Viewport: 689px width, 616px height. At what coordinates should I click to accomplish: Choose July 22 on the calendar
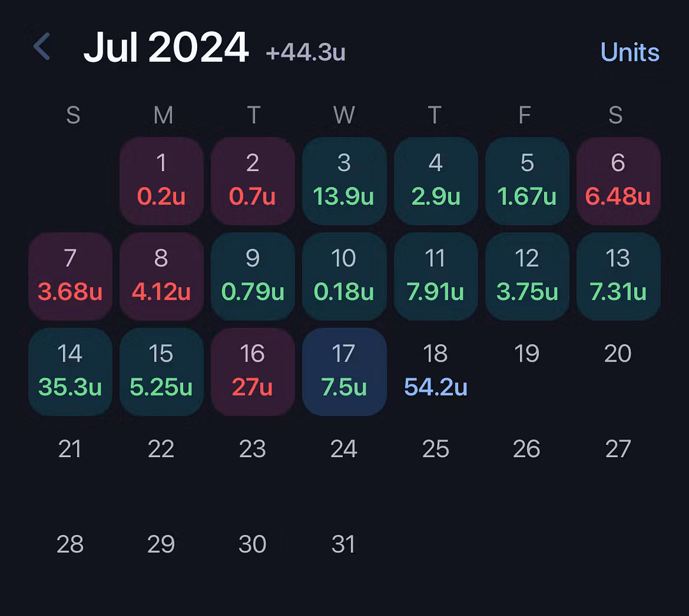pos(161,450)
